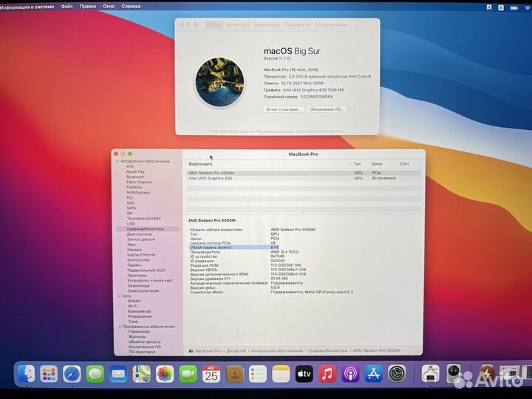Click the System Information chip icon in Dock
Viewport: 532px width, 399px height.
click(x=431, y=374)
